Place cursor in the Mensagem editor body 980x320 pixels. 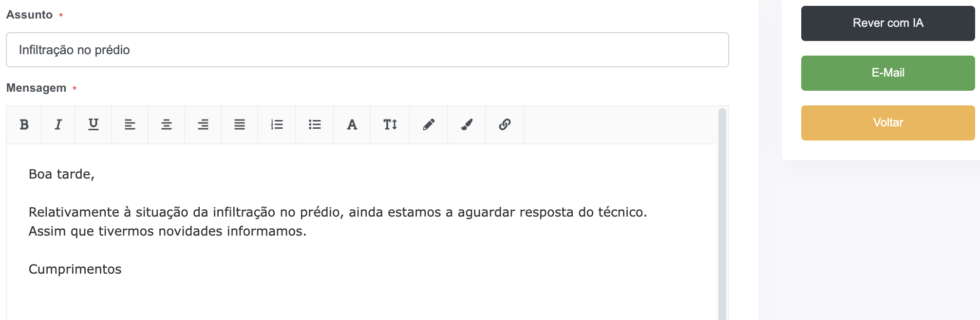[x=341, y=220]
